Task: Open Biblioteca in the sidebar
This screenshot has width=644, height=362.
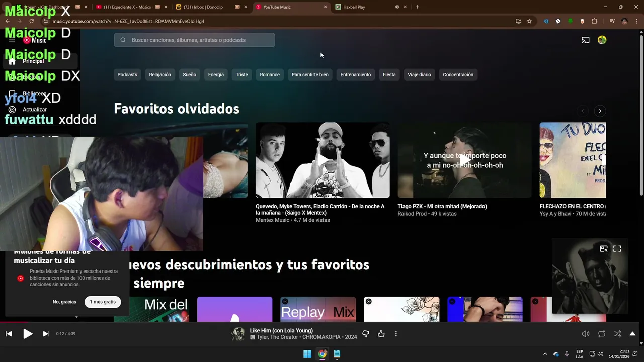Action: tap(40, 93)
